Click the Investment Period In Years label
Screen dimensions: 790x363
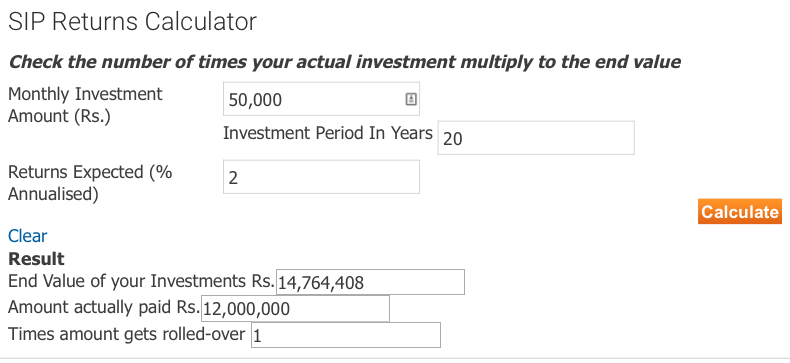(328, 133)
